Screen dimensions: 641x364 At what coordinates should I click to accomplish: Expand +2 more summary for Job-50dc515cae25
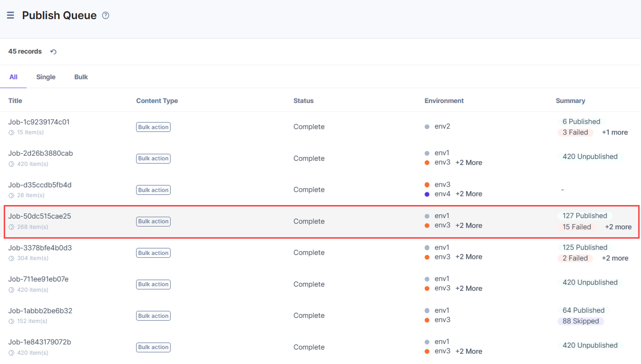tap(618, 227)
